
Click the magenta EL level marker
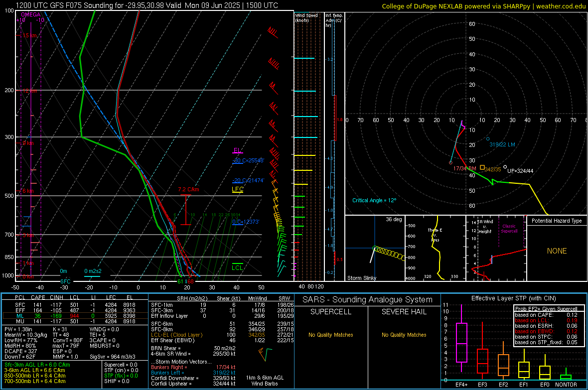pyautogui.click(x=237, y=151)
